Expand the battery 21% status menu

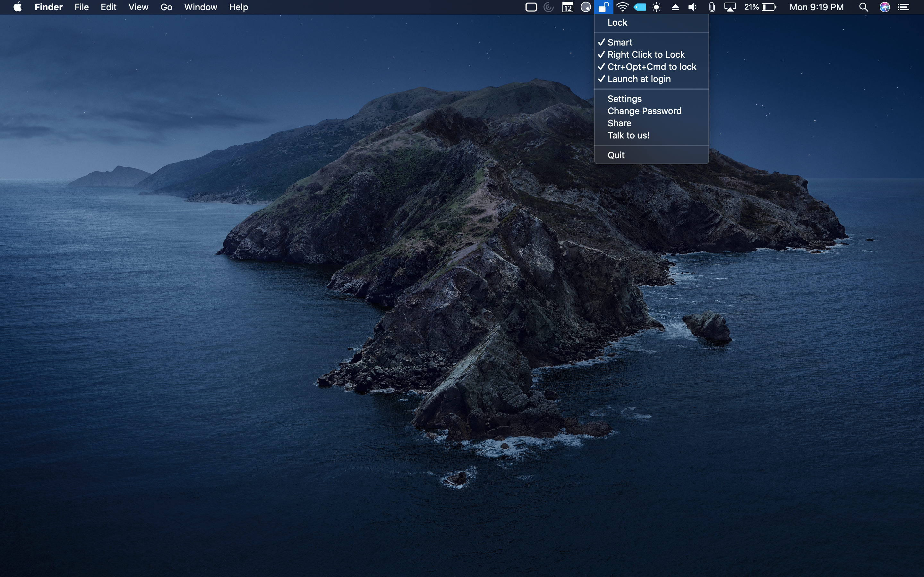(x=760, y=7)
